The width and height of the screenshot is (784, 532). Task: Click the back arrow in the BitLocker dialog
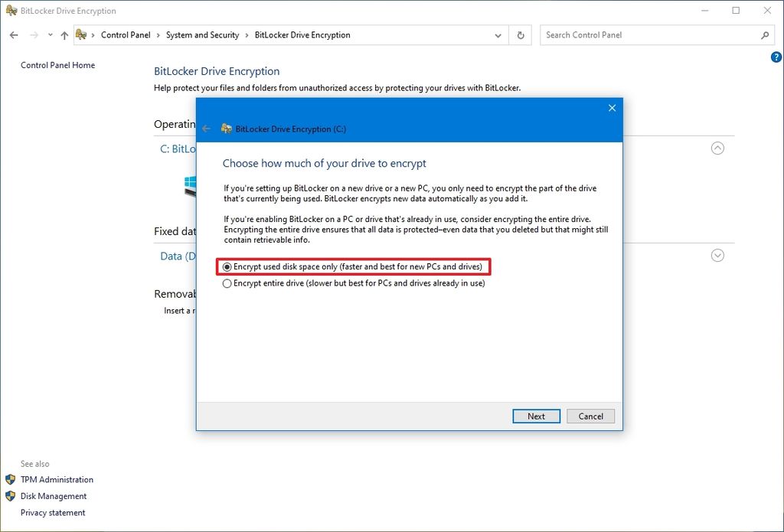point(207,129)
